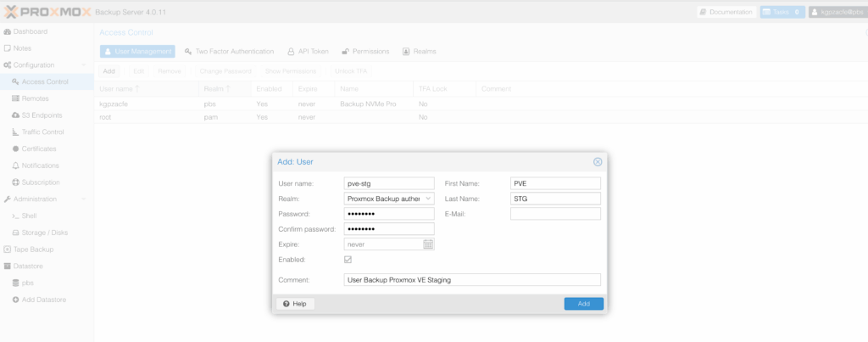This screenshot has width=868, height=342.
Task: Toggle the Enabled checkbox
Action: [x=348, y=260]
